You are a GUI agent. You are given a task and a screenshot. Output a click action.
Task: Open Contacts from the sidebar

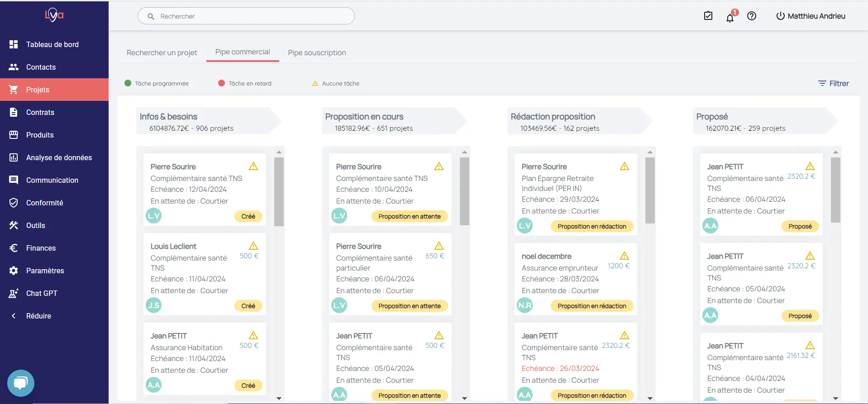click(41, 67)
